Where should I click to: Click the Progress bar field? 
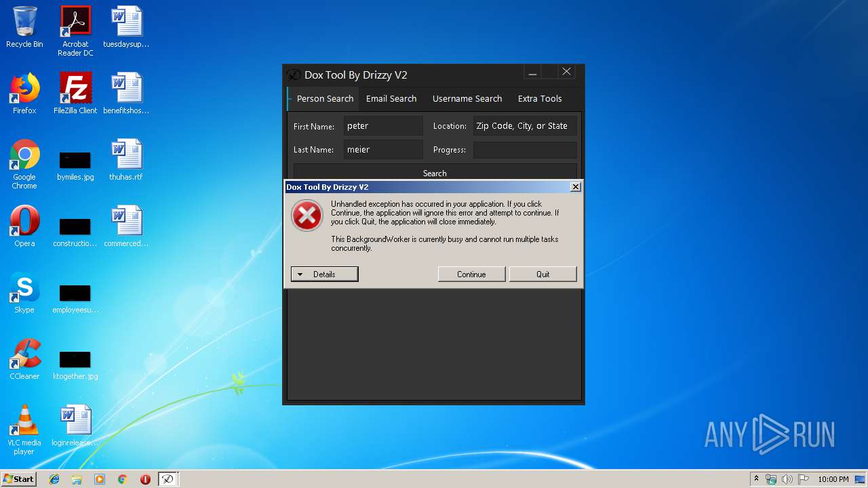(x=525, y=150)
